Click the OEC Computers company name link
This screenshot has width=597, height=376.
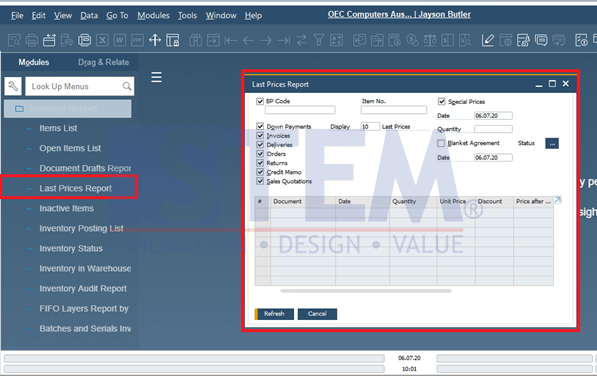tap(399, 14)
